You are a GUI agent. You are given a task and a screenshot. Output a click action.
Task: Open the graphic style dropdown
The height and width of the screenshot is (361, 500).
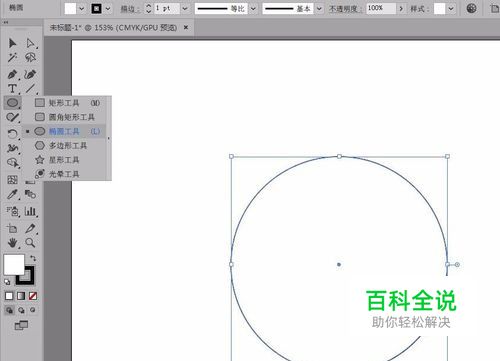pos(451,9)
